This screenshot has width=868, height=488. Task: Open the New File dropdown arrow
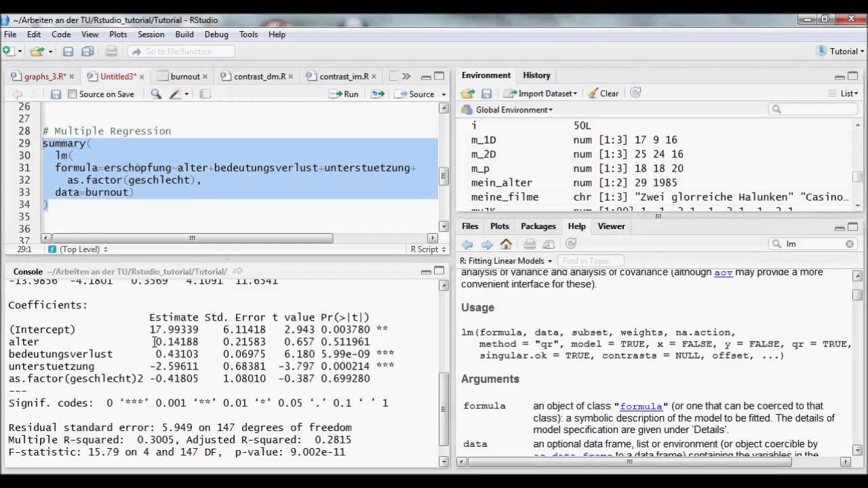tap(20, 52)
